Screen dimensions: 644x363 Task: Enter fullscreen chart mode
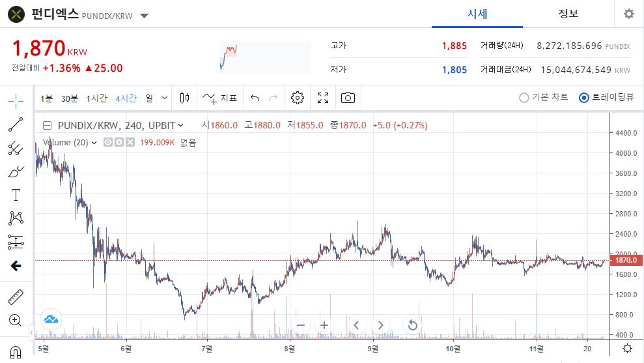pos(323,98)
